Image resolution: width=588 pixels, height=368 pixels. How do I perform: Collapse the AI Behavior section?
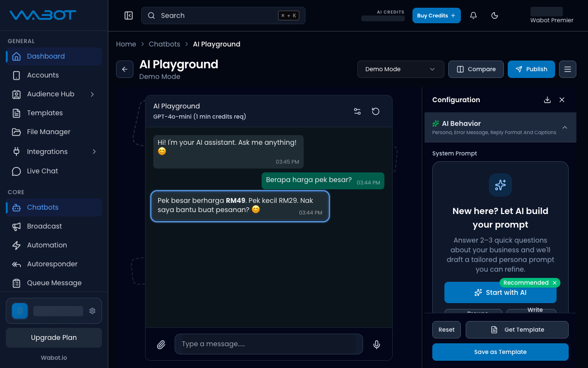coord(565,127)
